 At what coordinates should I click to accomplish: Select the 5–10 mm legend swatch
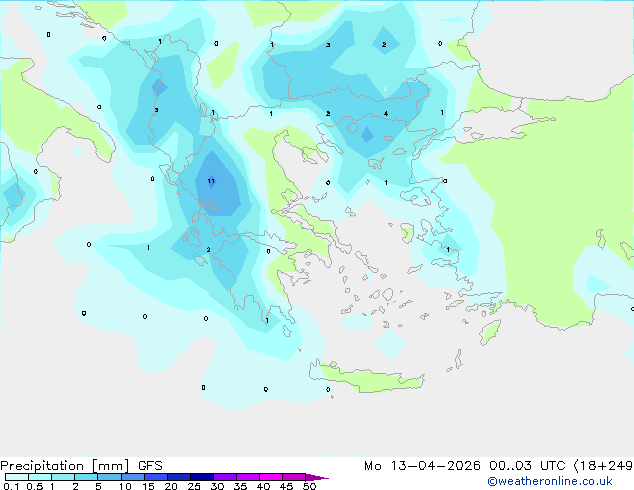coord(109,477)
